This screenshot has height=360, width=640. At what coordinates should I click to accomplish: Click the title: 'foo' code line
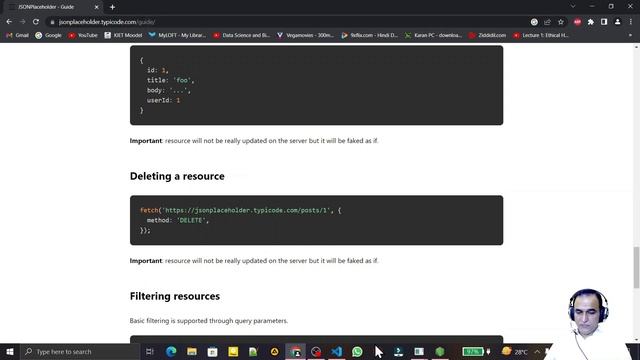click(x=171, y=80)
